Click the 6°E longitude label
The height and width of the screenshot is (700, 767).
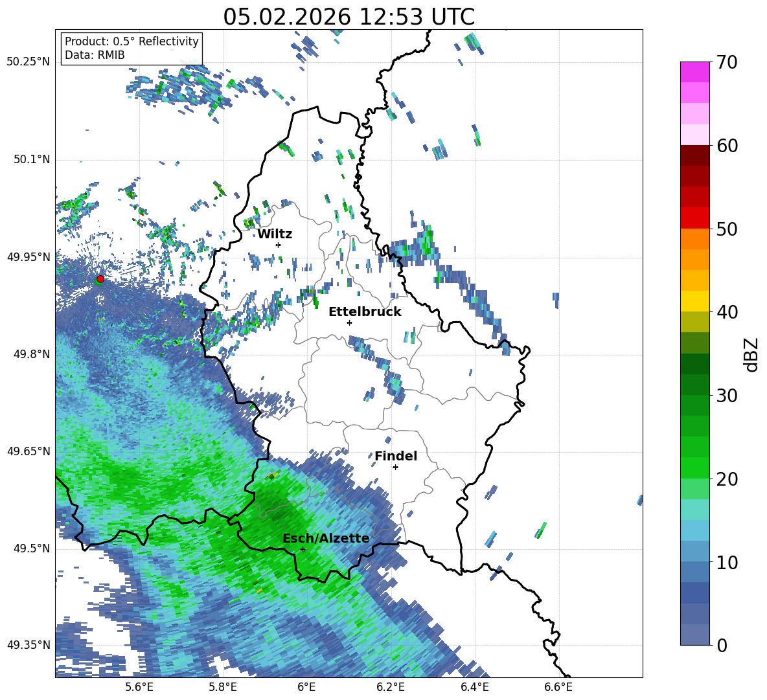(x=306, y=687)
